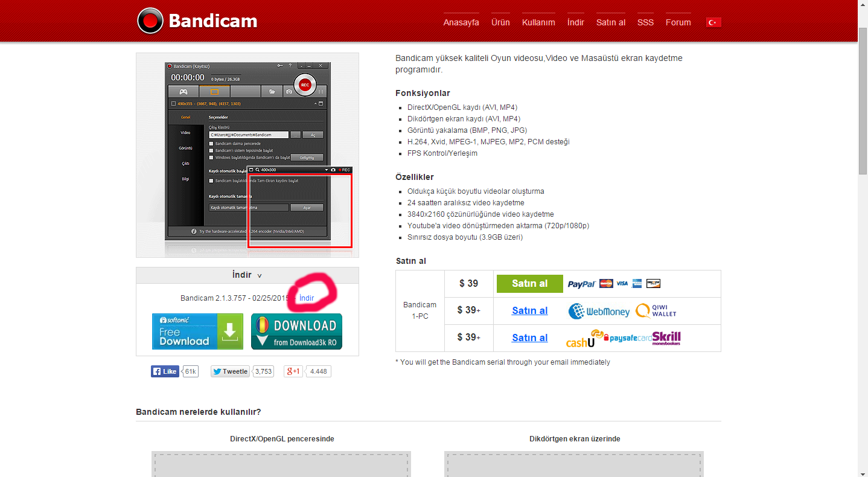
Task: Click the 3,753 tweet count bubble
Action: coord(263,371)
